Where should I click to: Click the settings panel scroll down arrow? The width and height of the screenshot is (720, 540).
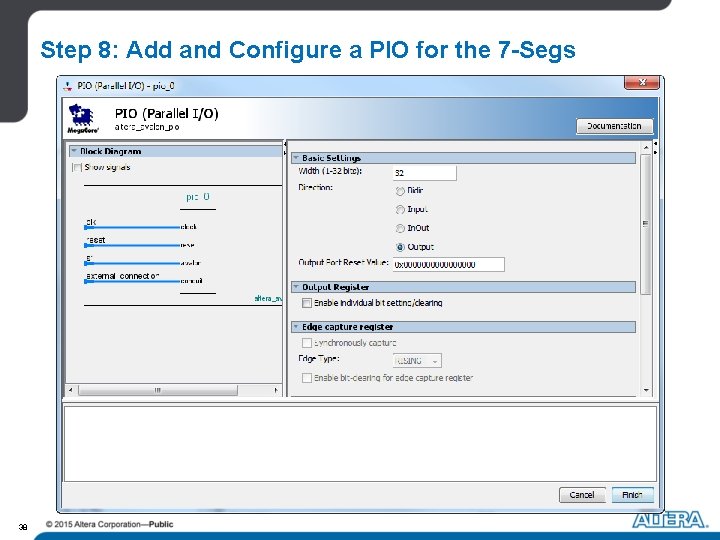pyautogui.click(x=646, y=390)
